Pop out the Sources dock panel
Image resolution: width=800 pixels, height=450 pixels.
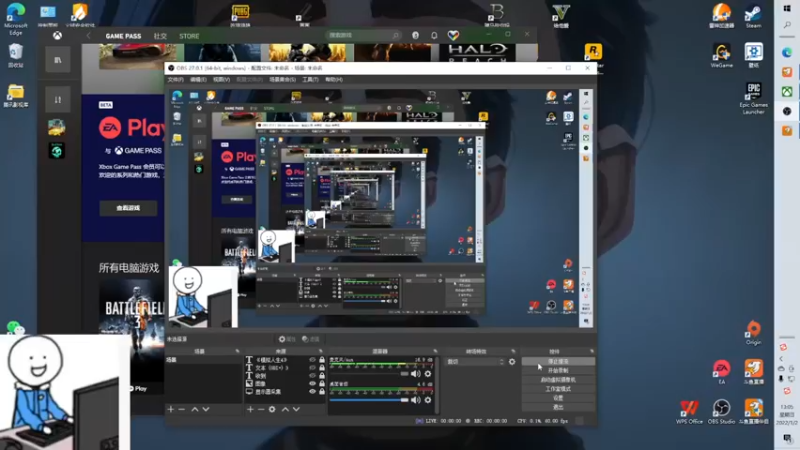321,351
